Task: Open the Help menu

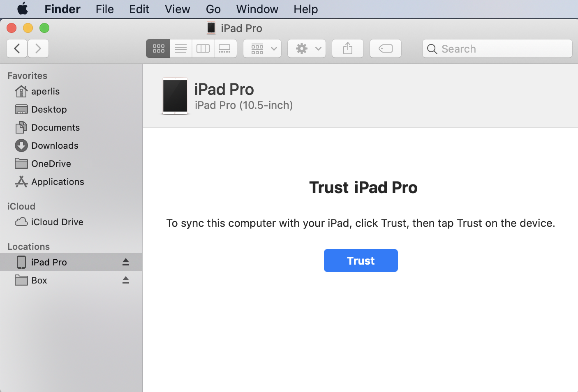Action: coord(306,9)
